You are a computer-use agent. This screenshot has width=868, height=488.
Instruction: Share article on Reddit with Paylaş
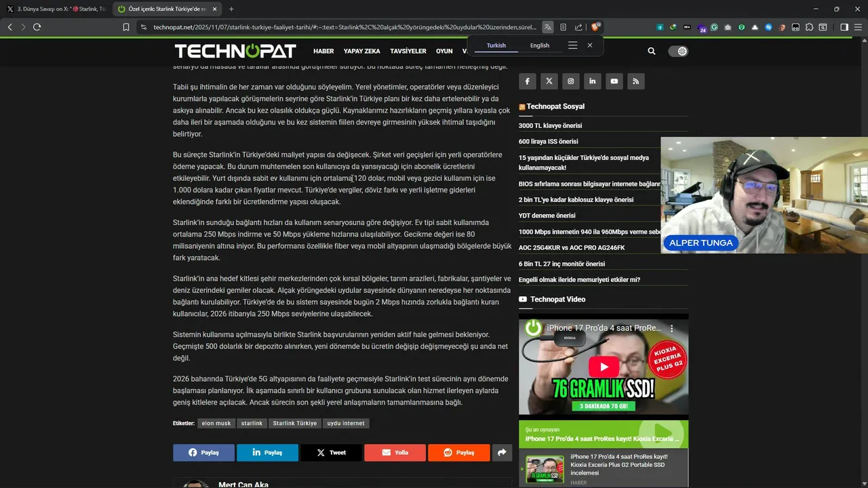pyautogui.click(x=459, y=453)
